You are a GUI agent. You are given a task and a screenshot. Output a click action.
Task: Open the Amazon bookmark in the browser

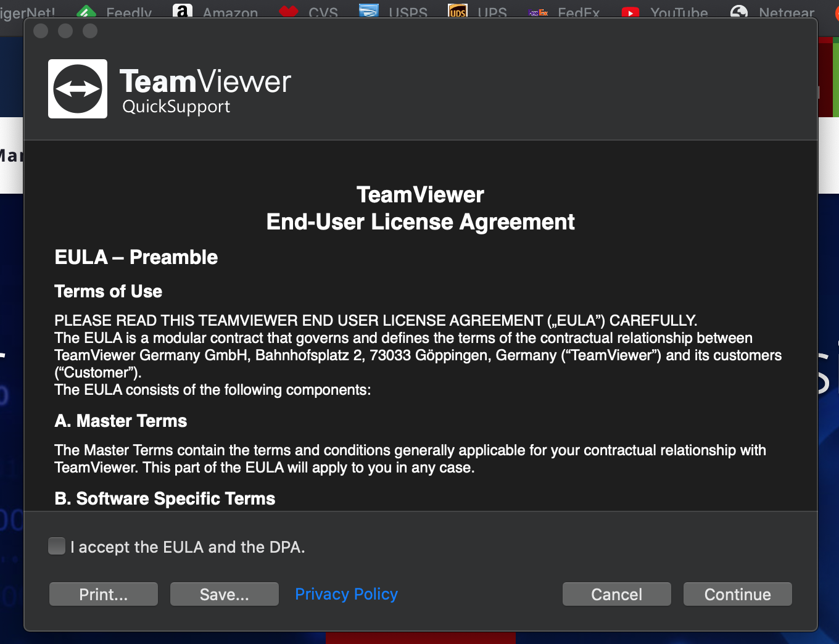[x=215, y=12]
